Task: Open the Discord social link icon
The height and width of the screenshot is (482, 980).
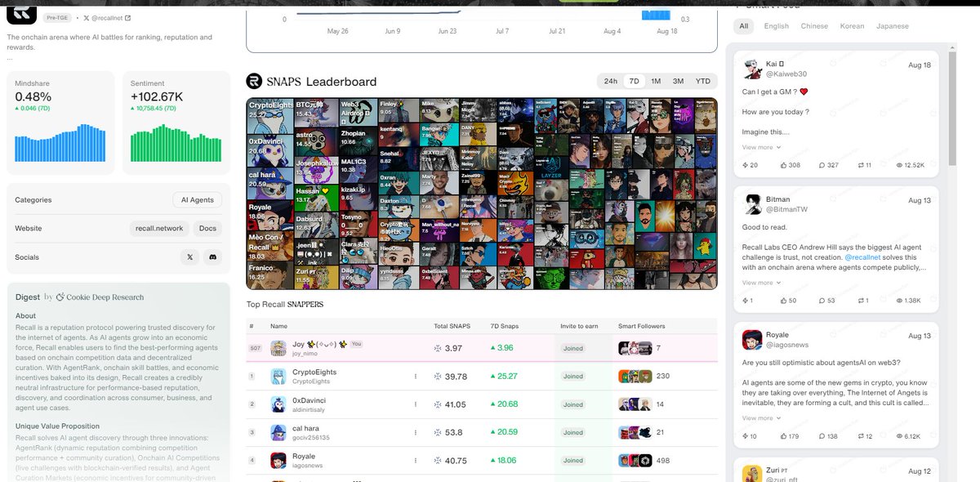Action: (212, 257)
